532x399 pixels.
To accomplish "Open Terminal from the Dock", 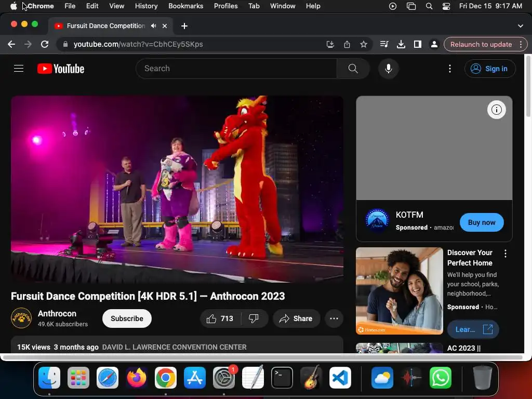I will point(282,378).
